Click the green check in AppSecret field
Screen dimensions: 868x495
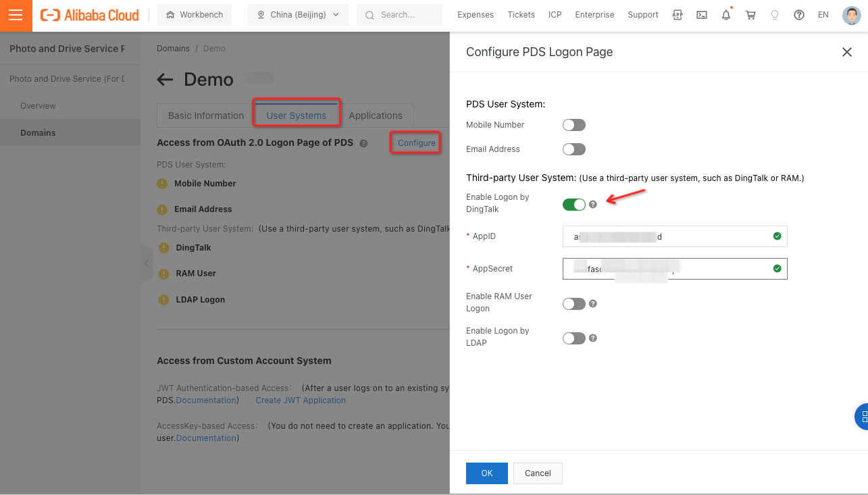coord(777,269)
